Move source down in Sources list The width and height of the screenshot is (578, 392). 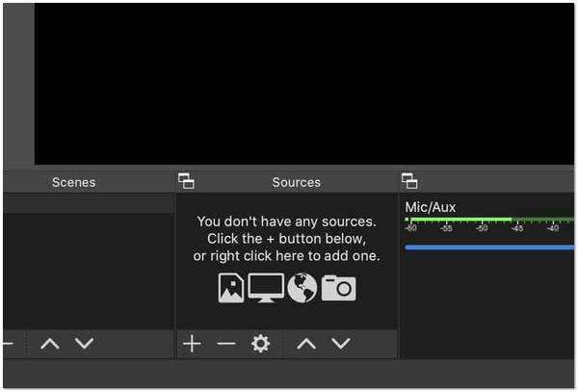(341, 344)
